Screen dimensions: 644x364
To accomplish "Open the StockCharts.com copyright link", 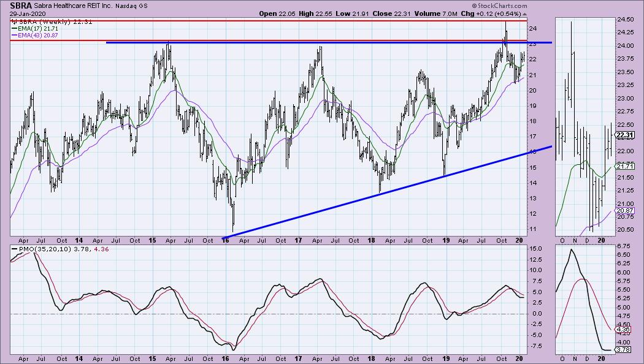I will tap(499, 6).
